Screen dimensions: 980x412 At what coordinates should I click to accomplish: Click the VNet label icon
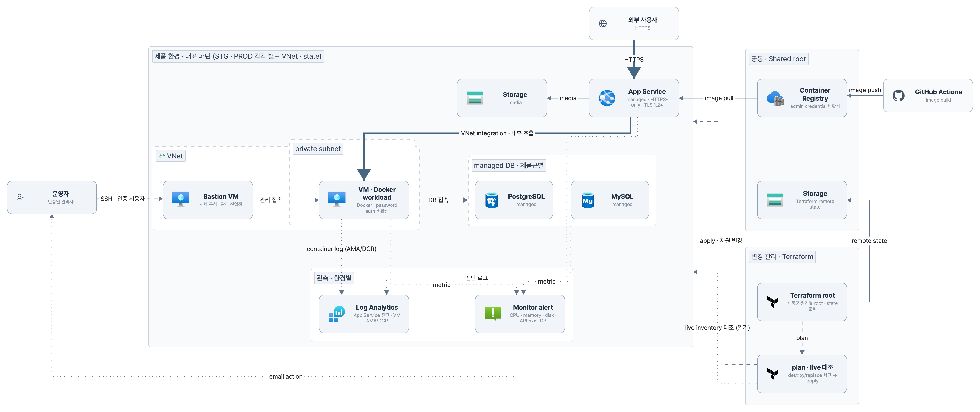pyautogui.click(x=162, y=156)
